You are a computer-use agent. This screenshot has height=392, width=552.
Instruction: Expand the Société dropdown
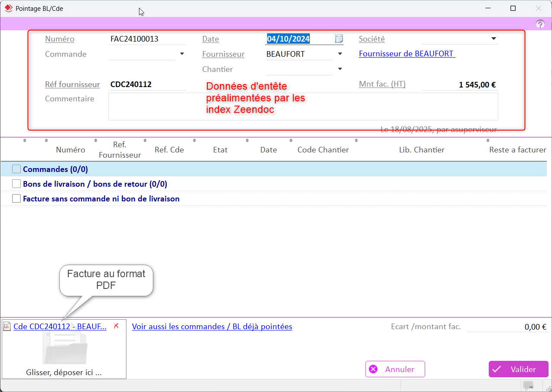(x=494, y=39)
